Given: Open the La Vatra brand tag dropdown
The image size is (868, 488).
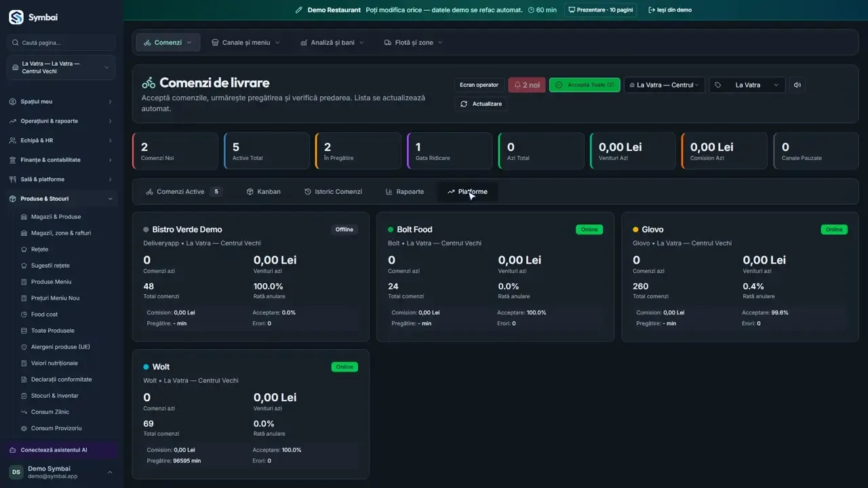Looking at the screenshot, I should pos(747,85).
